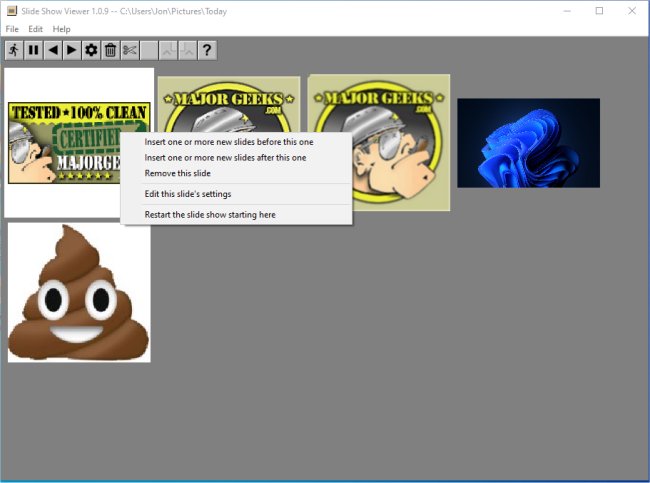
Task: Select Edit this slide's settings
Action: click(236, 194)
